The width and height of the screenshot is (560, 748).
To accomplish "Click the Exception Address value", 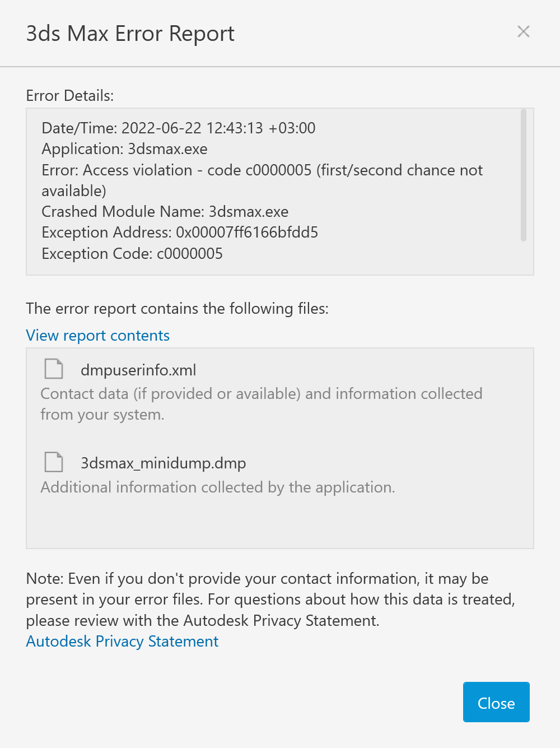I will tap(180, 232).
